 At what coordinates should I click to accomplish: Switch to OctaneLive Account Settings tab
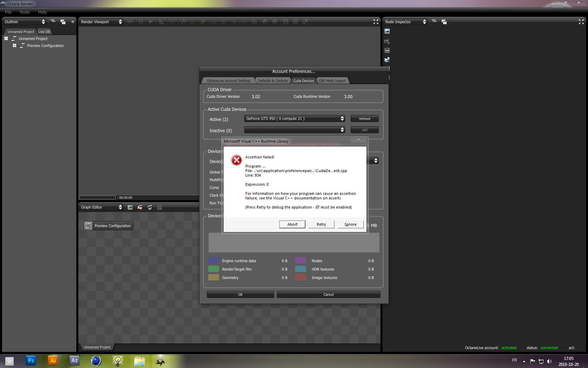[x=229, y=81]
